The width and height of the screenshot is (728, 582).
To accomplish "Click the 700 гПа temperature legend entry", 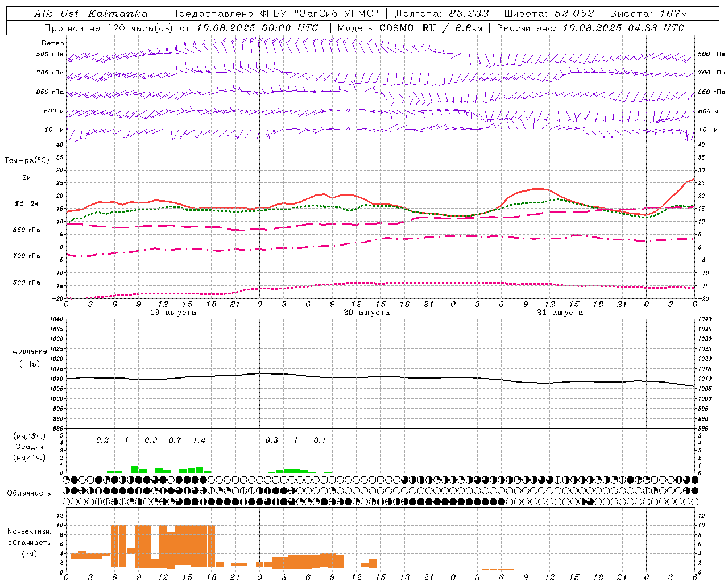I will tap(26, 256).
